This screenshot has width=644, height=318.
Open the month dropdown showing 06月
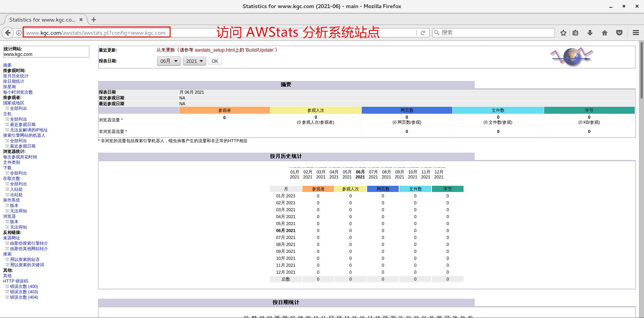(169, 61)
